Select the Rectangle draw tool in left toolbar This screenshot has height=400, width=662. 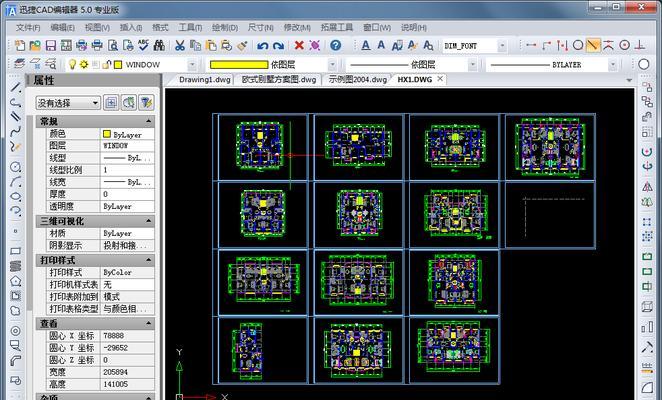(15, 251)
